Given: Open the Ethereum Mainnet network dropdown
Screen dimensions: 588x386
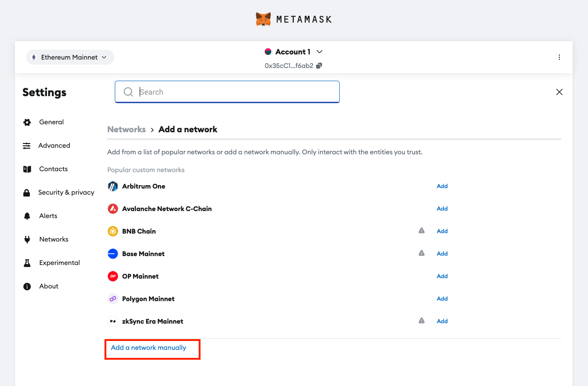Looking at the screenshot, I should (x=70, y=57).
